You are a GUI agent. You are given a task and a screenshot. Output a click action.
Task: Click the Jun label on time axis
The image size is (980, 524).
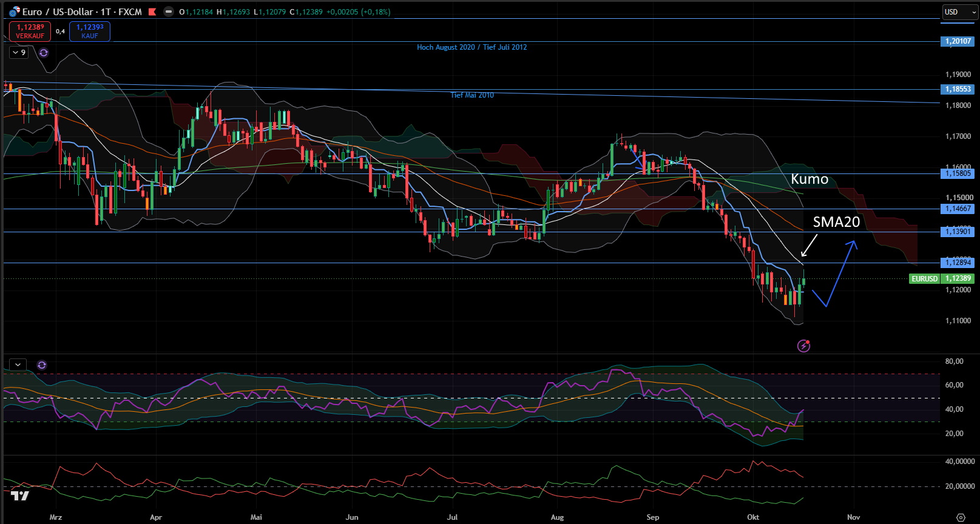(x=352, y=517)
